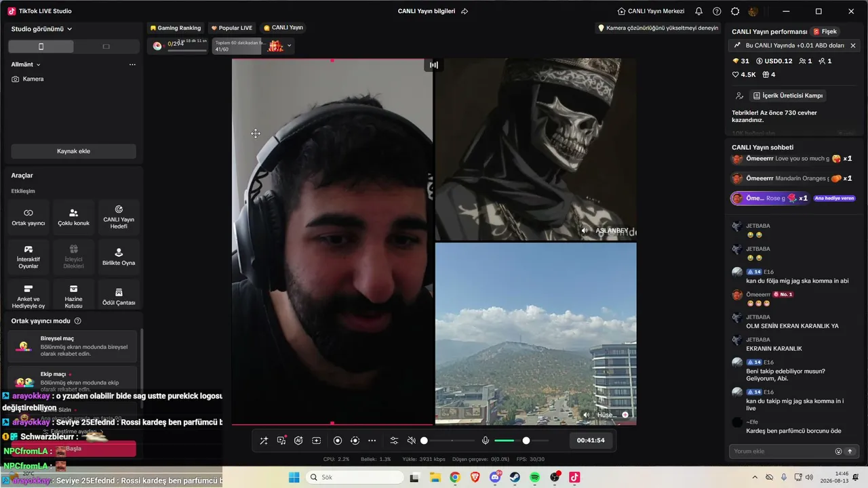The height and width of the screenshot is (488, 868).
Task: Open Discord from taskbar
Action: [x=495, y=477]
